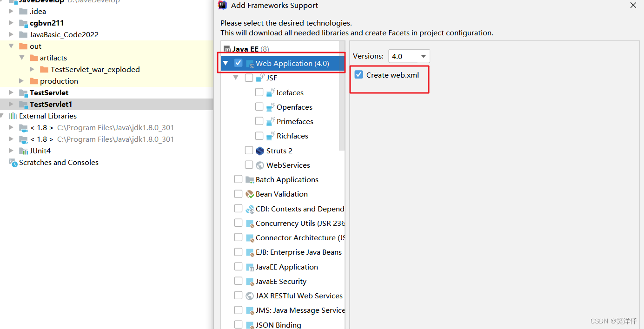
Task: Click the JavaBasic_Code2022 folder icon
Action: 23,34
